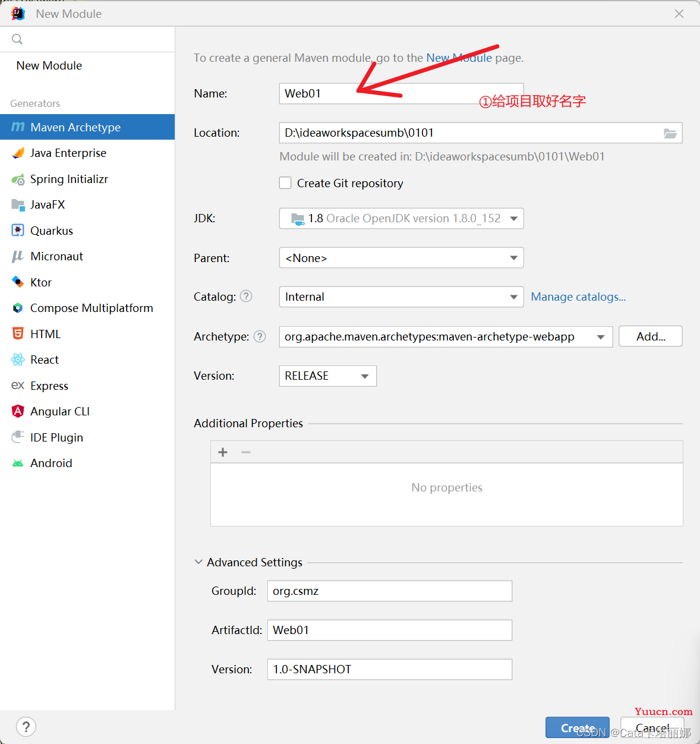The height and width of the screenshot is (744, 700).
Task: Select the Express generator label
Action: point(49,386)
